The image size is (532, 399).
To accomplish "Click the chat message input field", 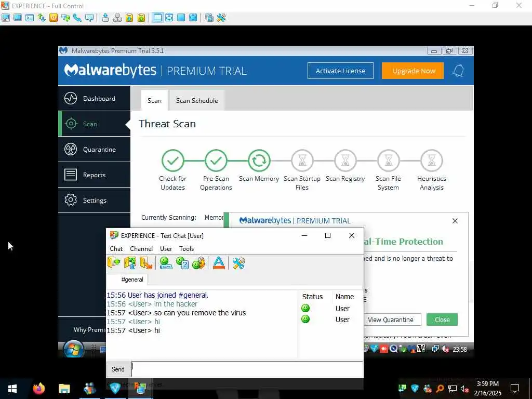I will pyautogui.click(x=247, y=369).
